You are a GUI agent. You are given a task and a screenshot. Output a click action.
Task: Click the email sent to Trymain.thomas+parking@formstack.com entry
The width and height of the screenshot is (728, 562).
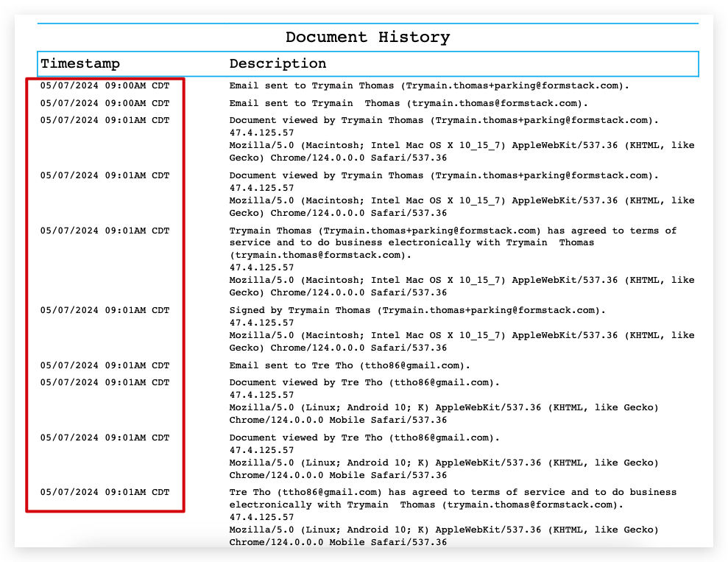pos(429,86)
